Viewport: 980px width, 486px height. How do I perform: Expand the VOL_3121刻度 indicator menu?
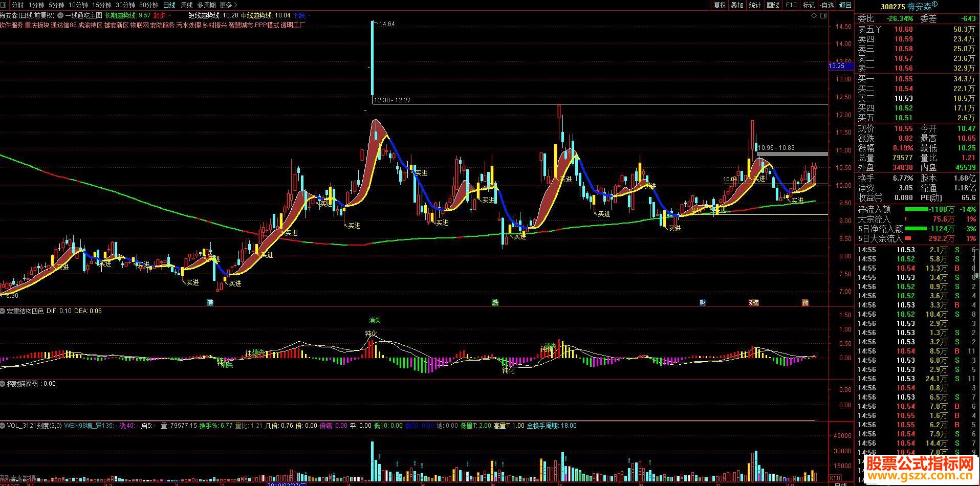pos(3,425)
